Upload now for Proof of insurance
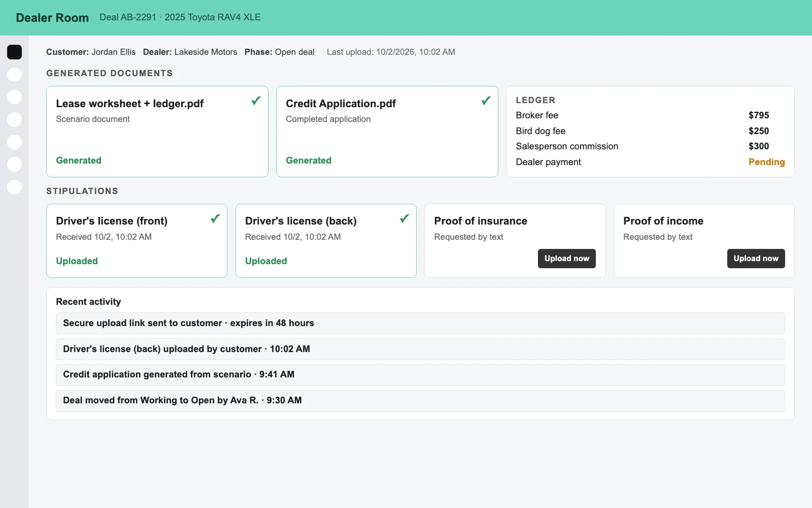The image size is (812, 508). pyautogui.click(x=567, y=259)
